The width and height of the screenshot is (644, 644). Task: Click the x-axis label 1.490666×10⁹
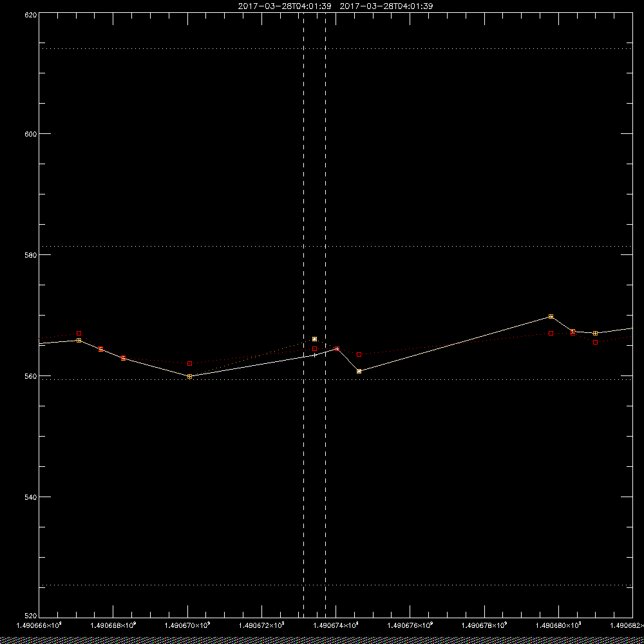coord(39,625)
